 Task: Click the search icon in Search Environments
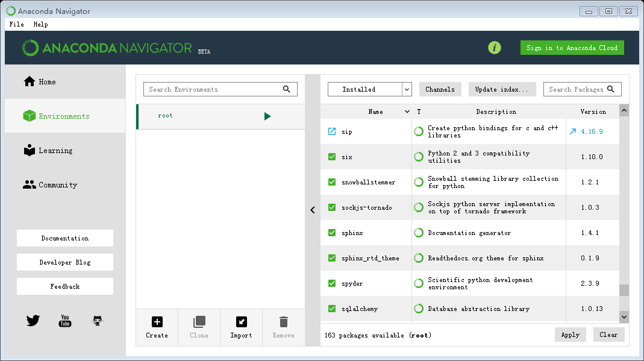(x=287, y=89)
